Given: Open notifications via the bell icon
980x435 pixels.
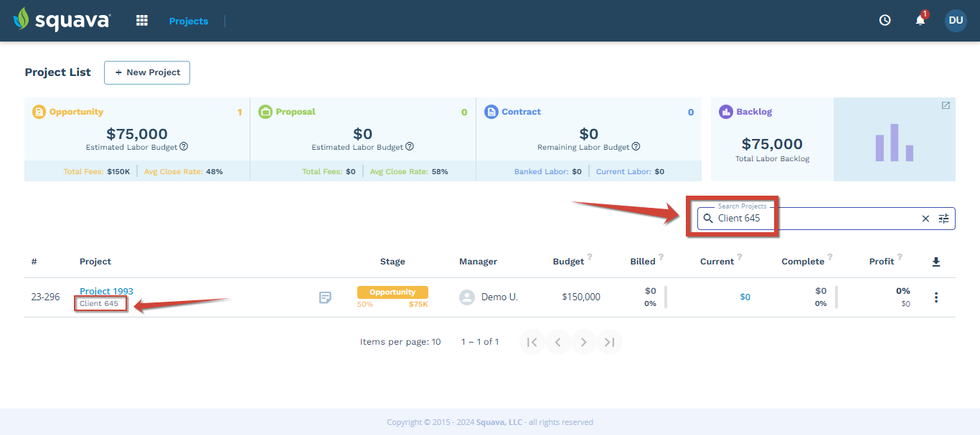Looking at the screenshot, I should (919, 21).
